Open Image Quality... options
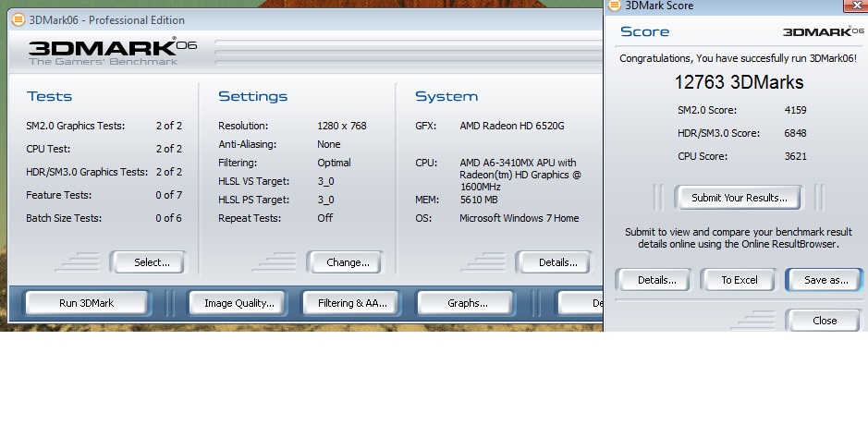868x425 pixels. pos(238,303)
